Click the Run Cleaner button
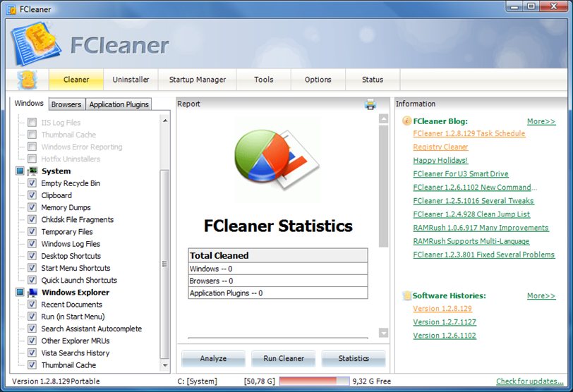Screen dimensions: 573x392 [284, 358]
